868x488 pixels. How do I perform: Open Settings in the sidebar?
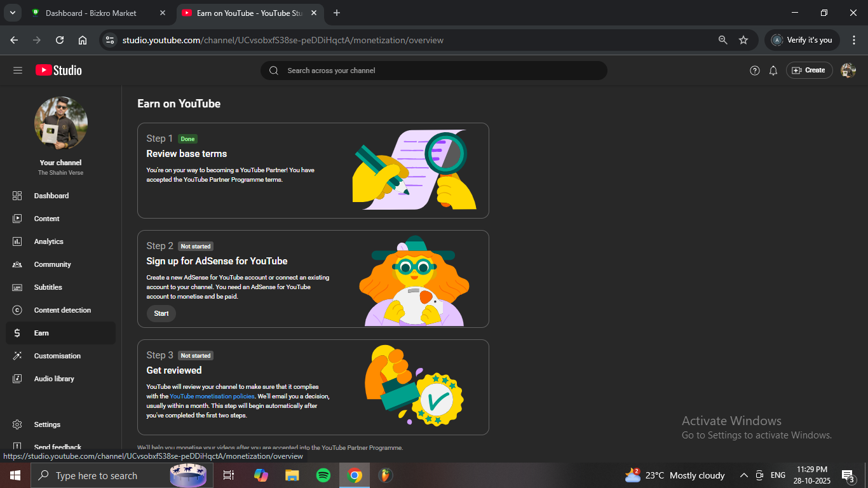tap(47, 424)
